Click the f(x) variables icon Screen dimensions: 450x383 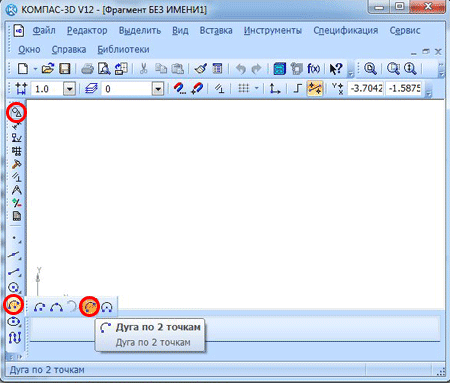[313, 69]
